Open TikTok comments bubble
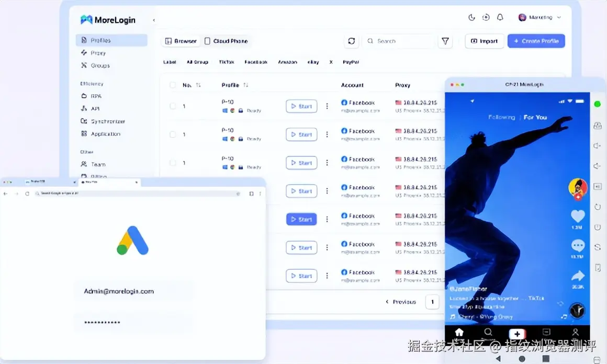The width and height of the screenshot is (607, 364). [x=578, y=246]
